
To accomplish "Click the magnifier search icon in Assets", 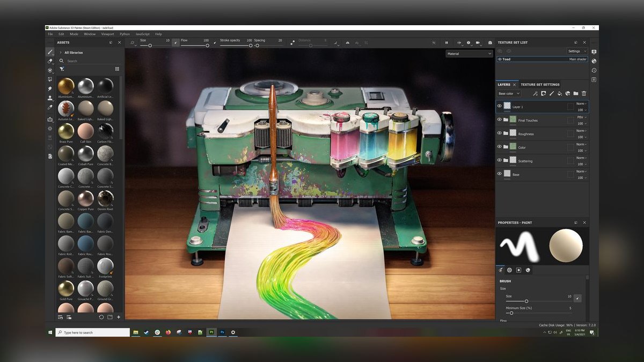I will pyautogui.click(x=62, y=61).
